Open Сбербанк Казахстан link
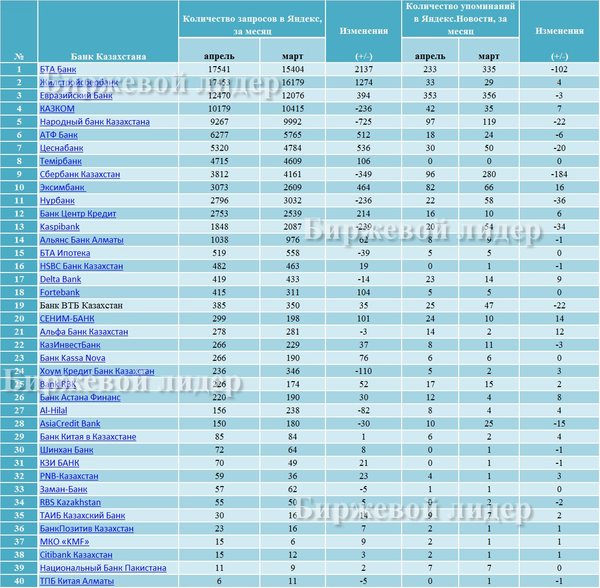 80,174
